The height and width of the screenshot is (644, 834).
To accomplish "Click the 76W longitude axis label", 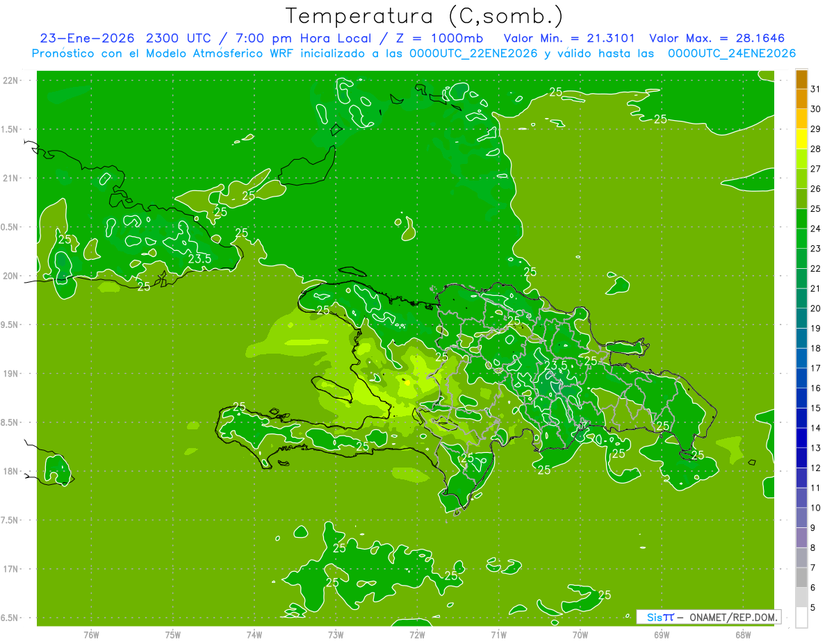I will pos(91,634).
